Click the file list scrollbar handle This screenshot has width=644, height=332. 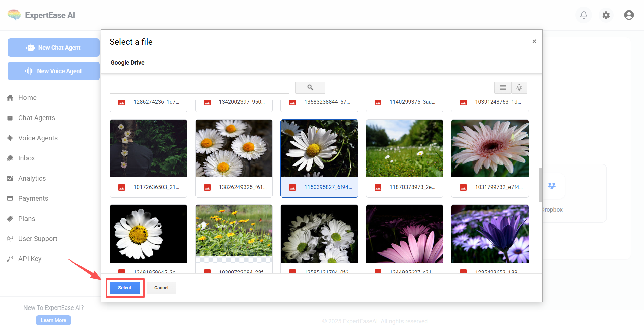pyautogui.click(x=540, y=185)
